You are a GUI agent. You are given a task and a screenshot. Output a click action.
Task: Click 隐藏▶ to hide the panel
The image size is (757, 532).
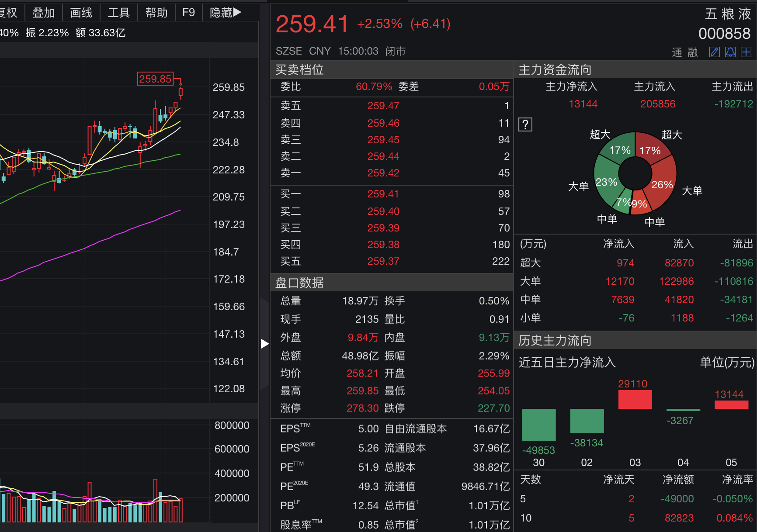226,13
